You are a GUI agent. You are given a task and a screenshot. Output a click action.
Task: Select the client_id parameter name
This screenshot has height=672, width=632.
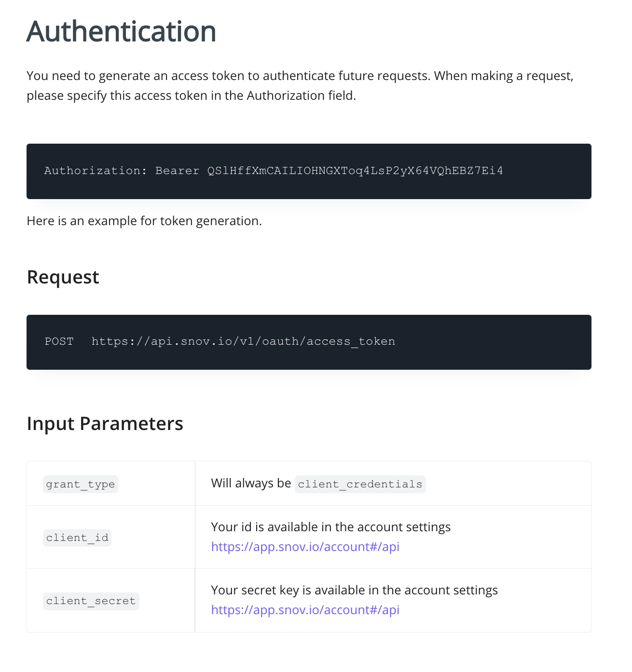[77, 538]
